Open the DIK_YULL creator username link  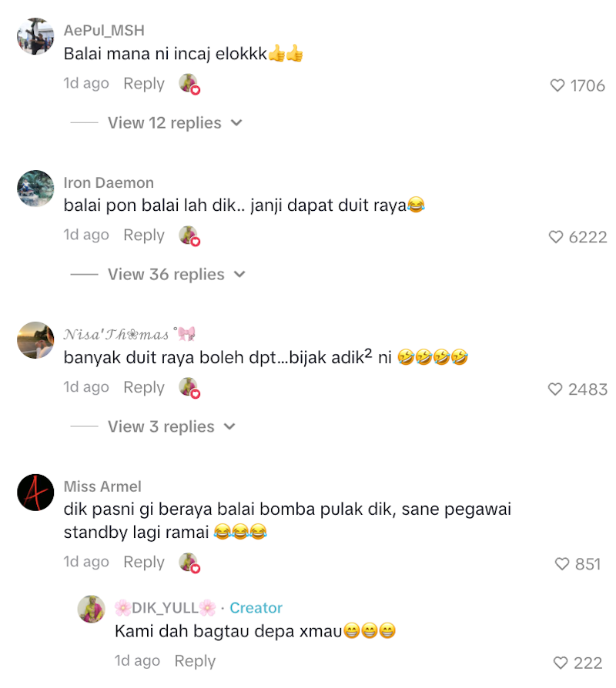point(165,608)
